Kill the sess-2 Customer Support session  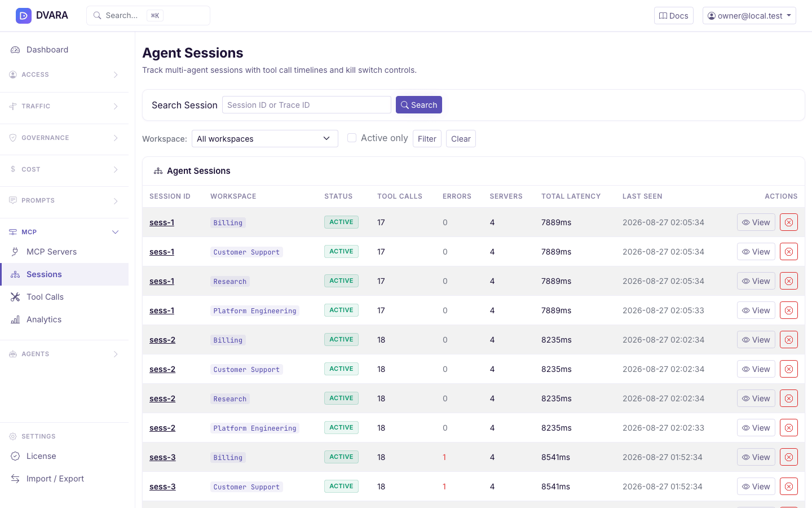click(789, 369)
